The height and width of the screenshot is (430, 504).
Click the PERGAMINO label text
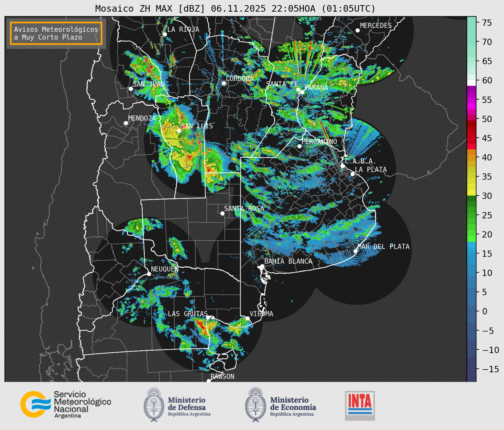coord(319,141)
